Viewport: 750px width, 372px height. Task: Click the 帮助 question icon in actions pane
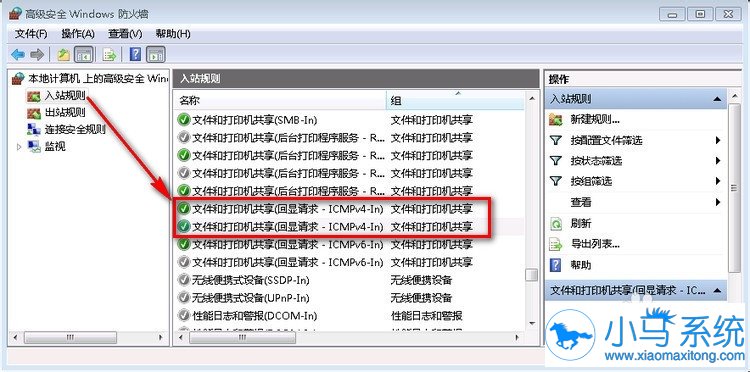(x=555, y=265)
